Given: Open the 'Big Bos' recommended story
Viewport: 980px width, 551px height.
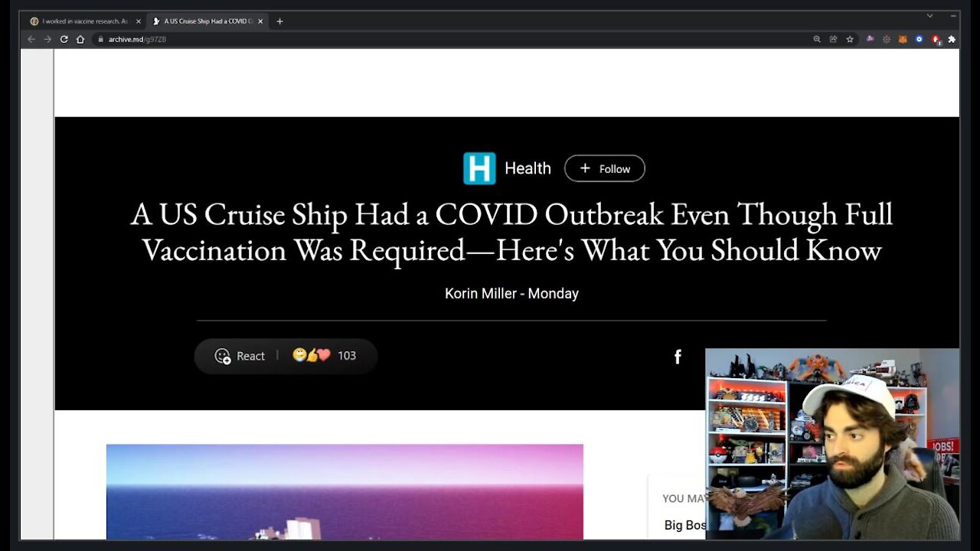Looking at the screenshot, I should (684, 525).
